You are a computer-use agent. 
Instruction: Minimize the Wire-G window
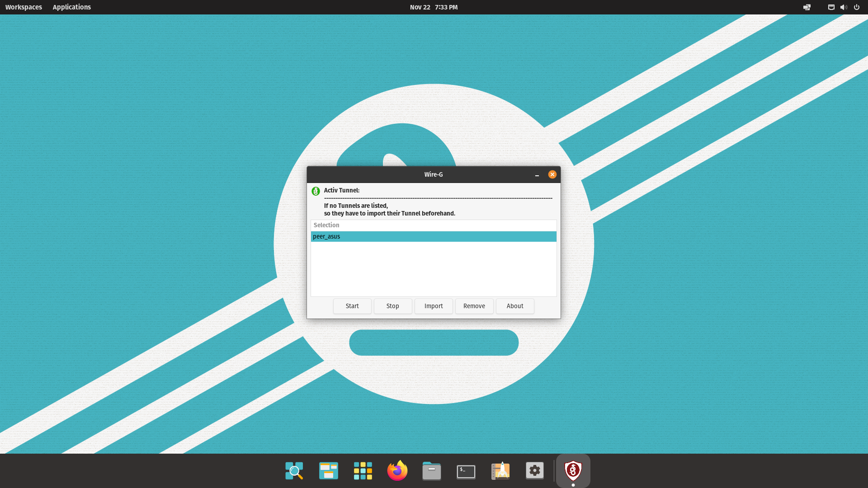(537, 174)
